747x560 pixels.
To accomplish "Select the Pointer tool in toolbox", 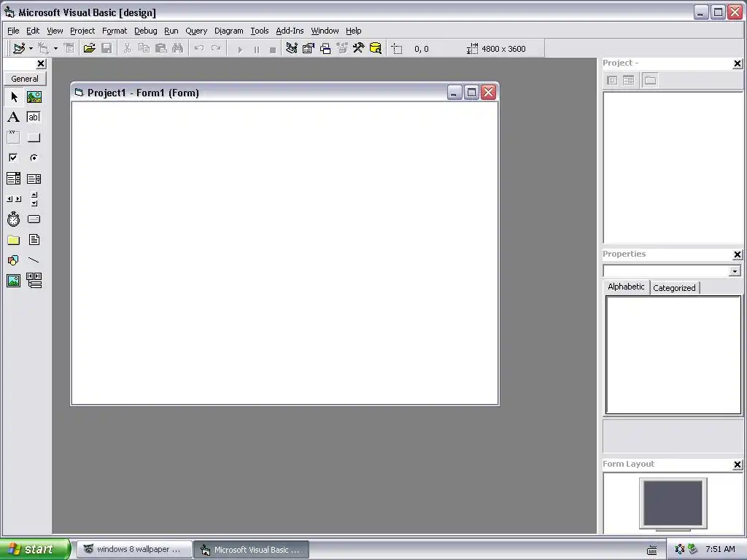I will coord(14,97).
